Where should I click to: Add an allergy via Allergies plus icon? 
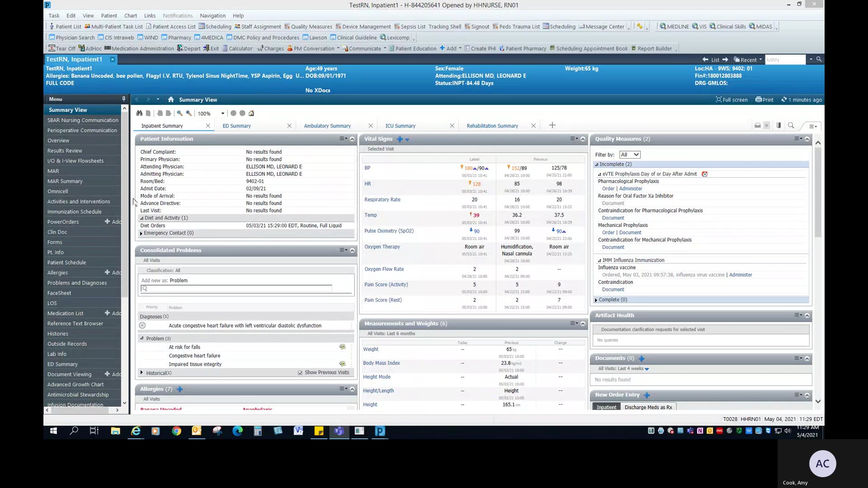tap(179, 389)
